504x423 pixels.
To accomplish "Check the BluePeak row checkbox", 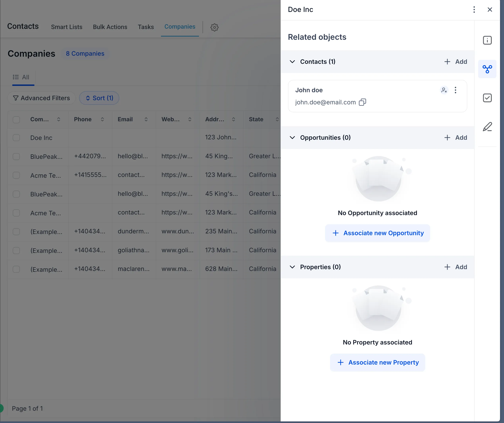I will [16, 156].
